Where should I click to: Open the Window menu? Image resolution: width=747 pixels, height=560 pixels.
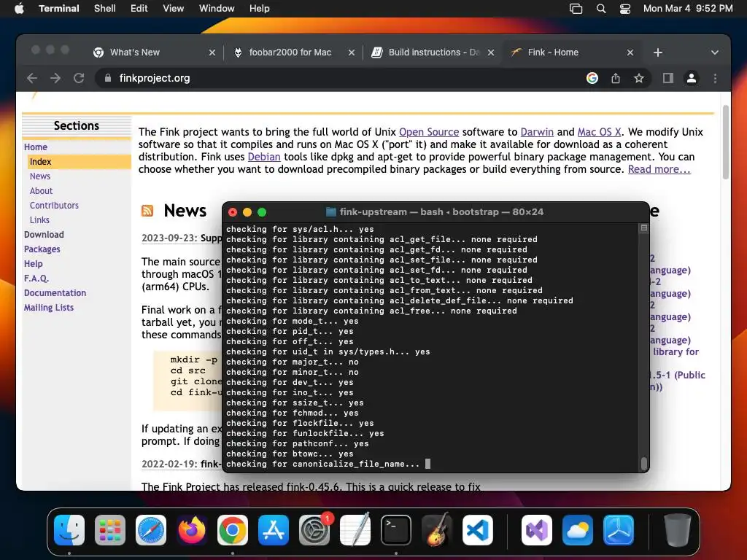click(x=216, y=9)
